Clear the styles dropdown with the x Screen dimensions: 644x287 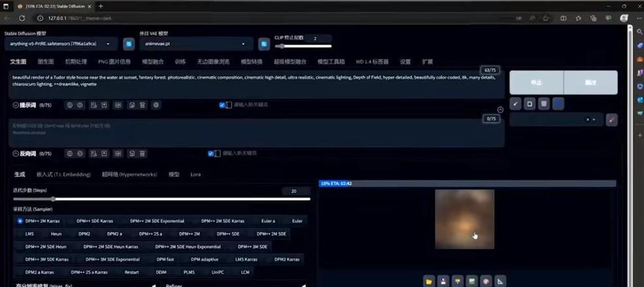click(x=587, y=120)
